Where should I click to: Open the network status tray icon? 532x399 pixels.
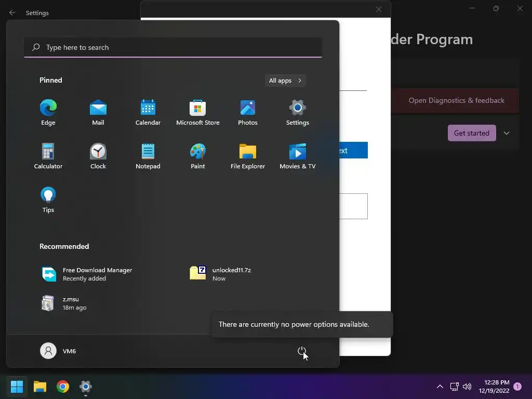click(454, 387)
